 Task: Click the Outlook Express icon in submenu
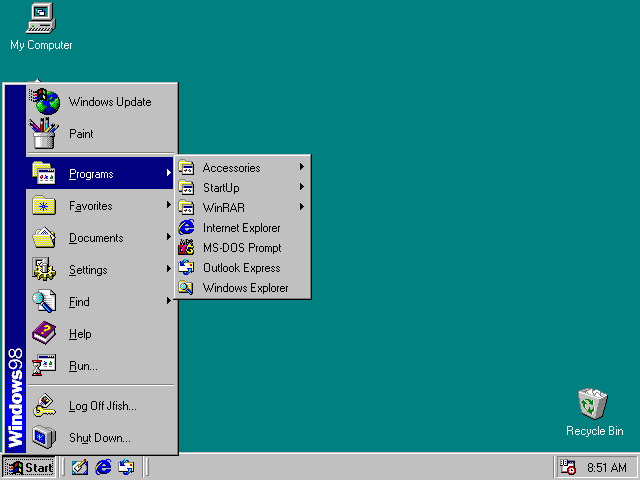187,267
